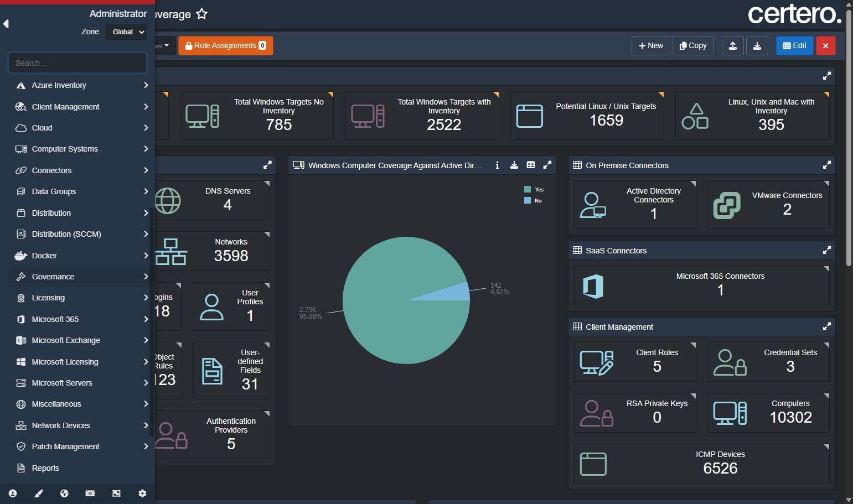Open settings gear icon in sidebar footer
This screenshot has width=853, height=504.
(142, 493)
